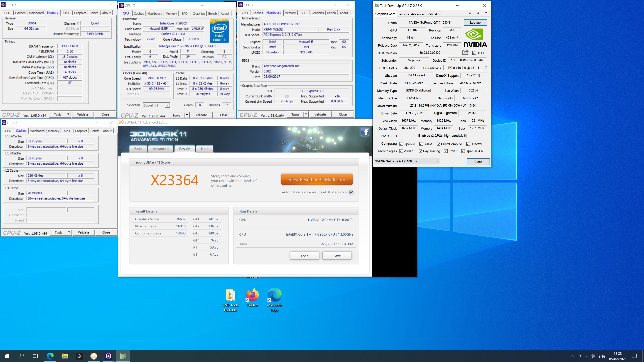Click the GPU-Z refresh icon
The width and height of the screenshot is (644, 362).
(478, 13)
